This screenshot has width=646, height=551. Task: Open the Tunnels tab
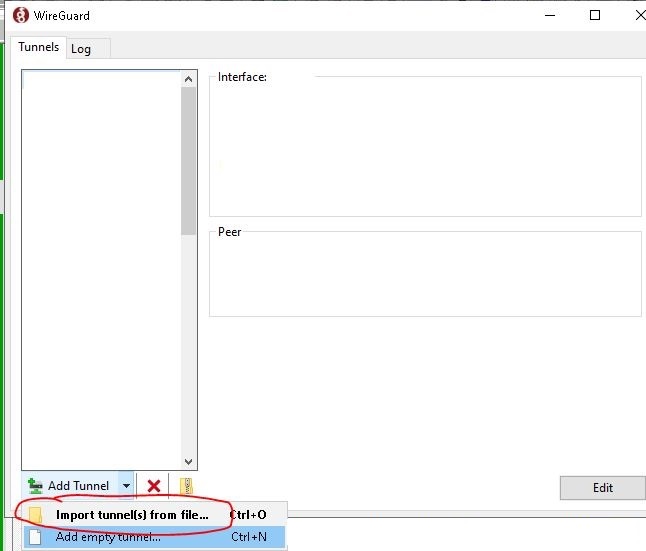coord(39,47)
